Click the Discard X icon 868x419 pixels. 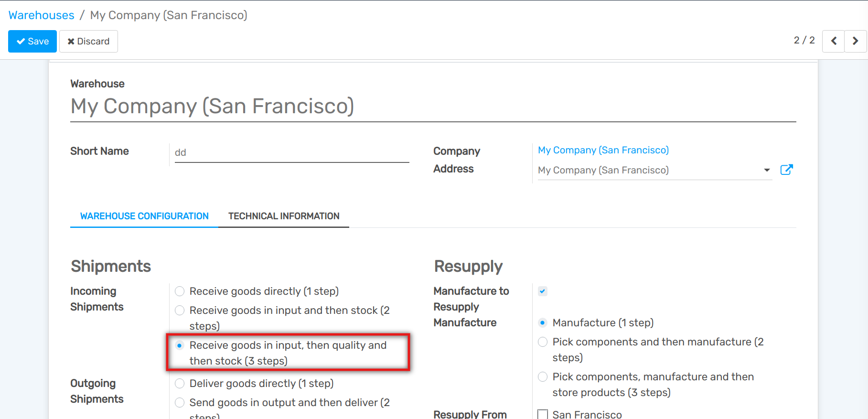(x=71, y=41)
